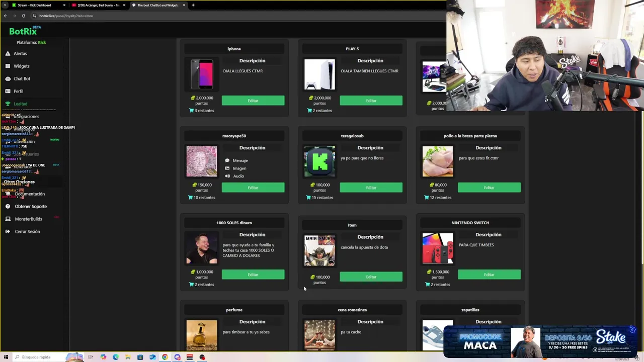
Task: Click the Nintendo Switch product image
Action: coord(438,248)
